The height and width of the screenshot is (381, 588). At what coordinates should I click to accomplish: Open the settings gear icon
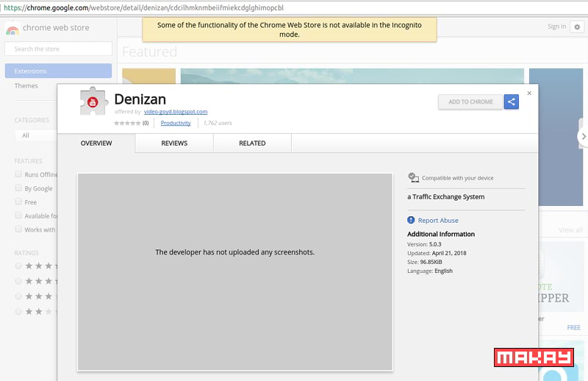coord(577,26)
